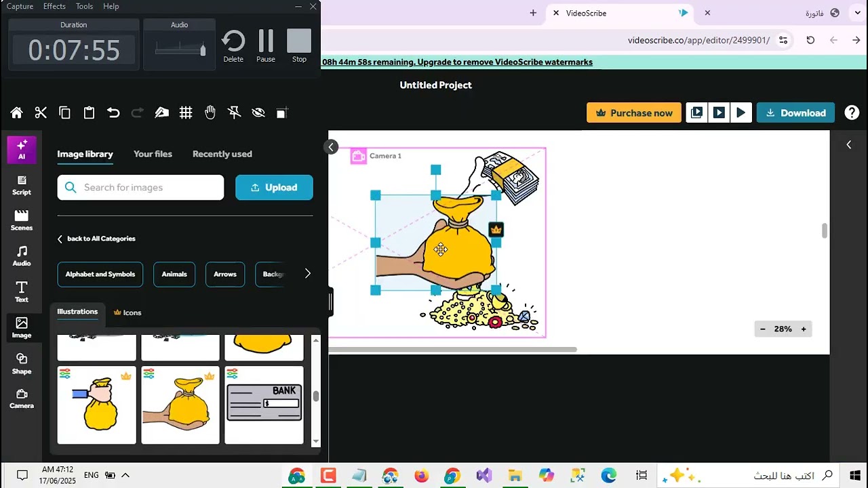Click the Download button
The width and height of the screenshot is (868, 488).
pyautogui.click(x=795, y=113)
